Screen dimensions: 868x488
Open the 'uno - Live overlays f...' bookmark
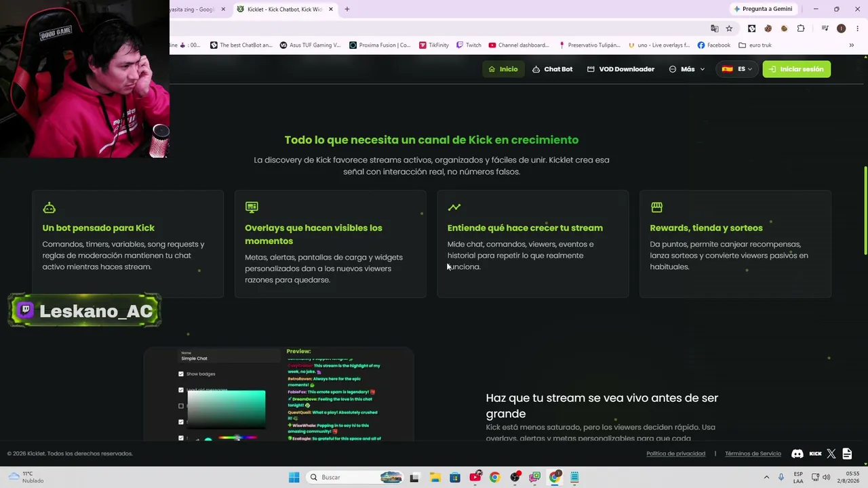point(659,45)
